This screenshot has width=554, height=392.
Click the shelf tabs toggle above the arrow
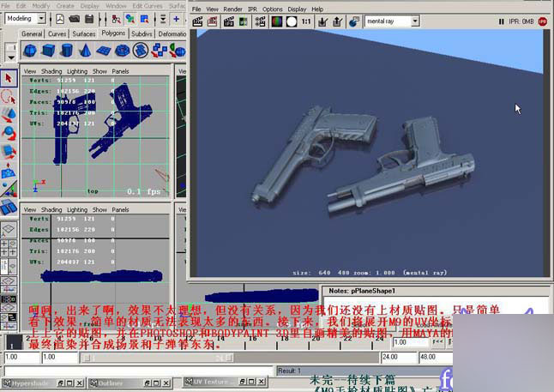11,47
